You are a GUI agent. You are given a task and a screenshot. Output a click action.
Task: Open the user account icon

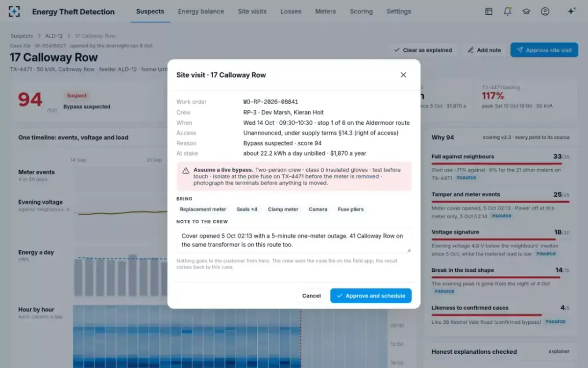click(x=545, y=12)
